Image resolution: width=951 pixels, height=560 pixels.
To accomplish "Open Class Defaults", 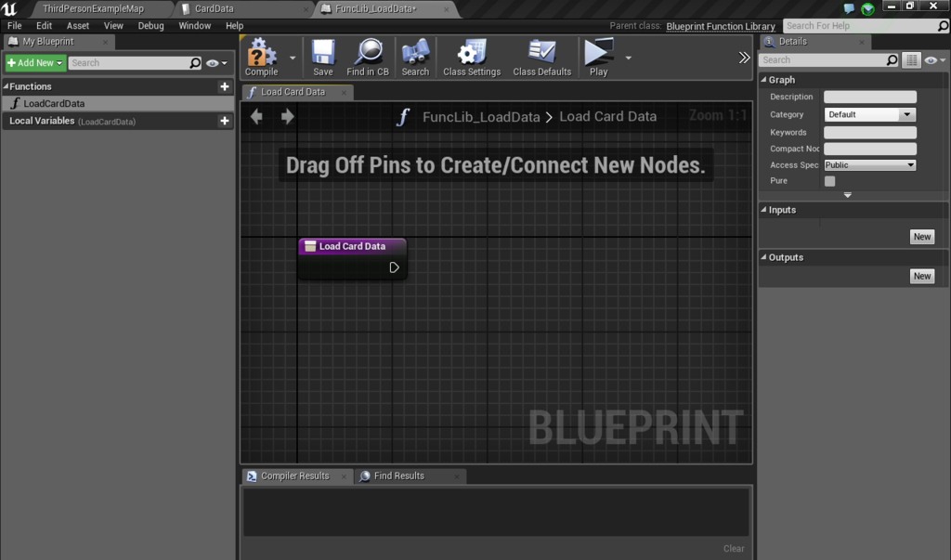I will pyautogui.click(x=542, y=58).
